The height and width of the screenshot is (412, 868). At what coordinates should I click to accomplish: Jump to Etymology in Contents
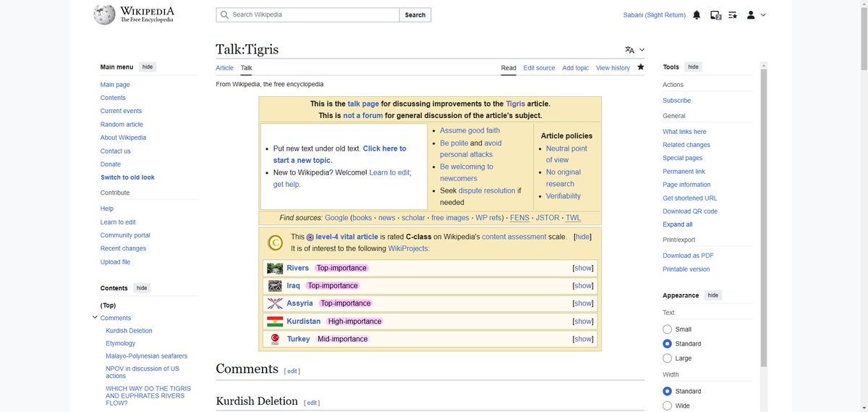coord(121,344)
